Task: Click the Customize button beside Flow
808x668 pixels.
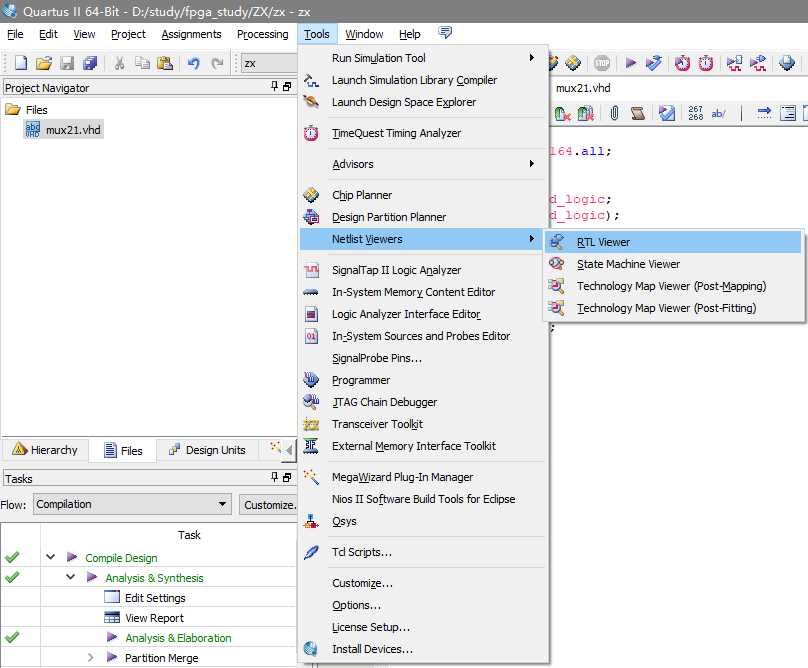Action: [x=268, y=505]
